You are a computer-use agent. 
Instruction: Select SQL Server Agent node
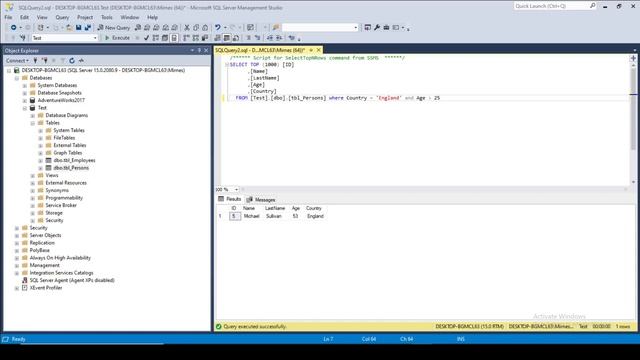pos(72,280)
